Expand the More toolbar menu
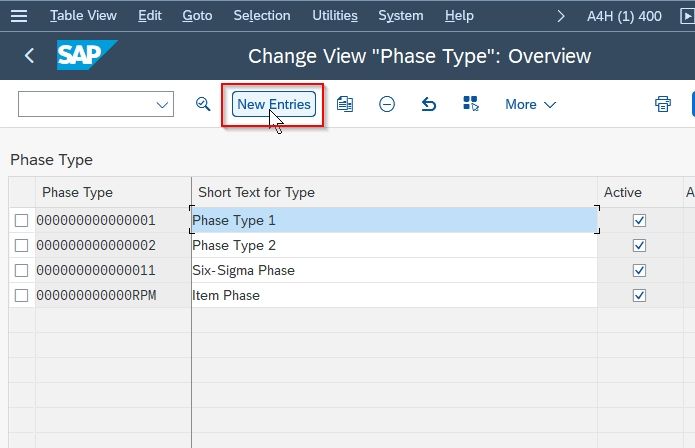This screenshot has height=448, width=695. (x=531, y=105)
